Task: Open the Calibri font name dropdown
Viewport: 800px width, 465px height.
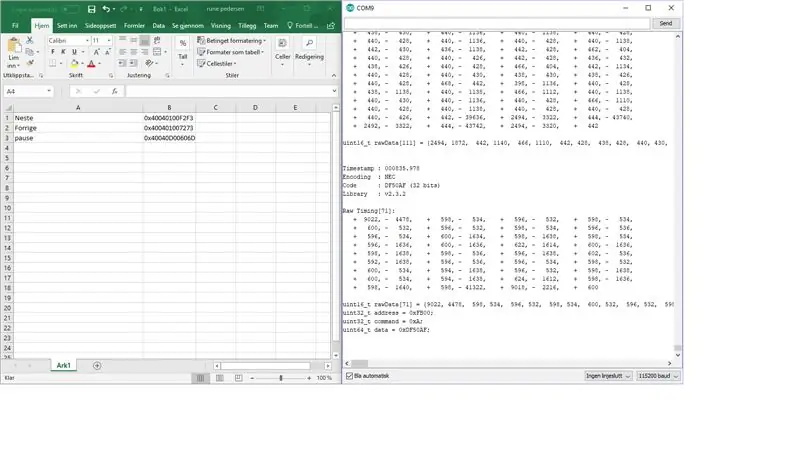Action: 87,40
